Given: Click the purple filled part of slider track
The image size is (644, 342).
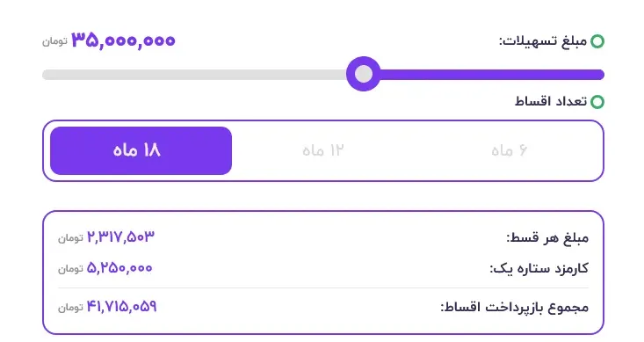Looking at the screenshot, I should tap(492, 75).
